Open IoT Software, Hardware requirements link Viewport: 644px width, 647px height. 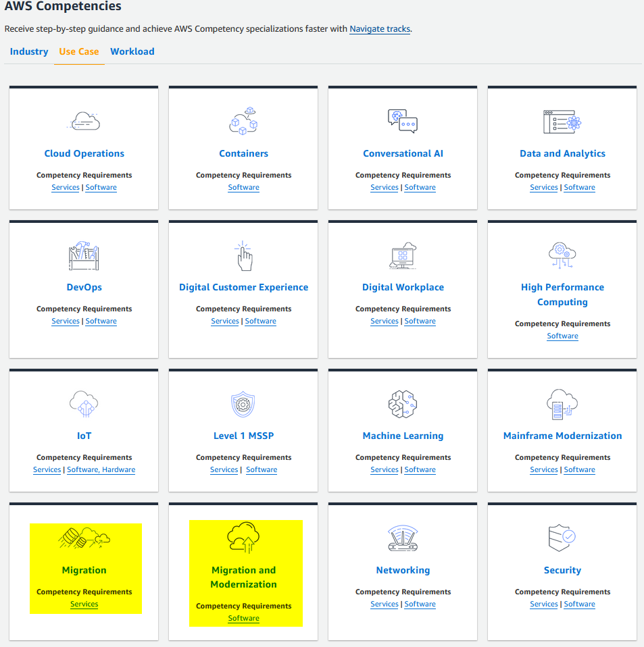point(101,469)
